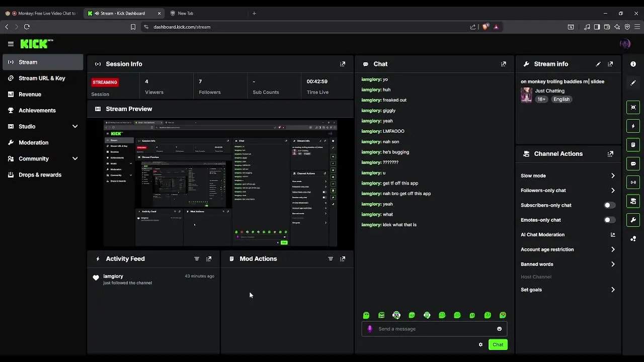644x362 pixels.
Task: Toggle session info broadcast widget icon
Action: tap(633, 182)
